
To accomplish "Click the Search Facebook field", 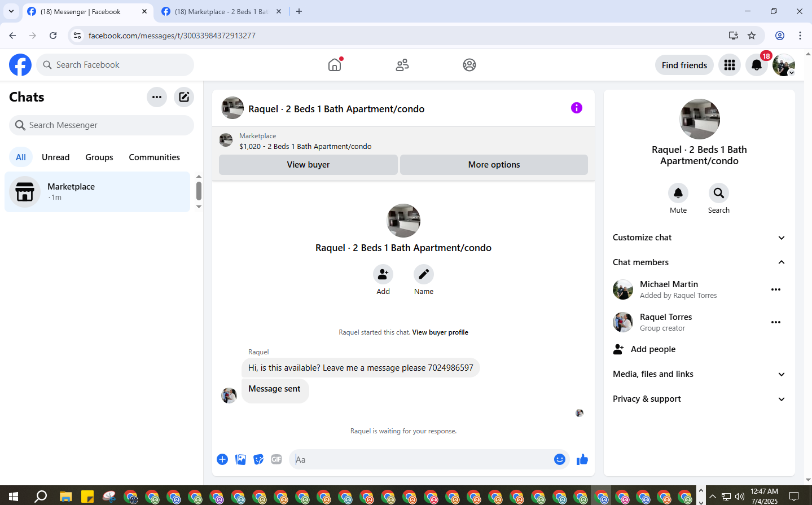I will [115, 65].
